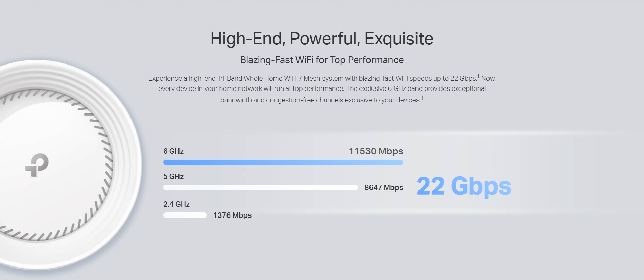The image size is (644, 280).
Task: Click the 5 GHz band label
Action: click(173, 176)
